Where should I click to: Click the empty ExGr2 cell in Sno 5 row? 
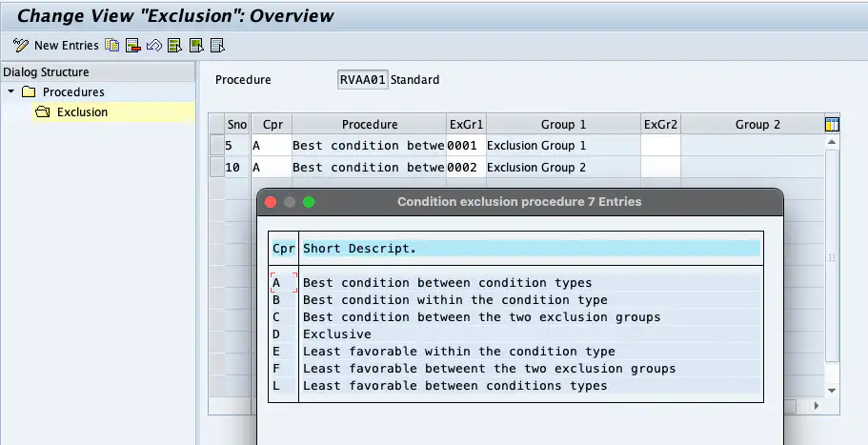pyautogui.click(x=660, y=146)
